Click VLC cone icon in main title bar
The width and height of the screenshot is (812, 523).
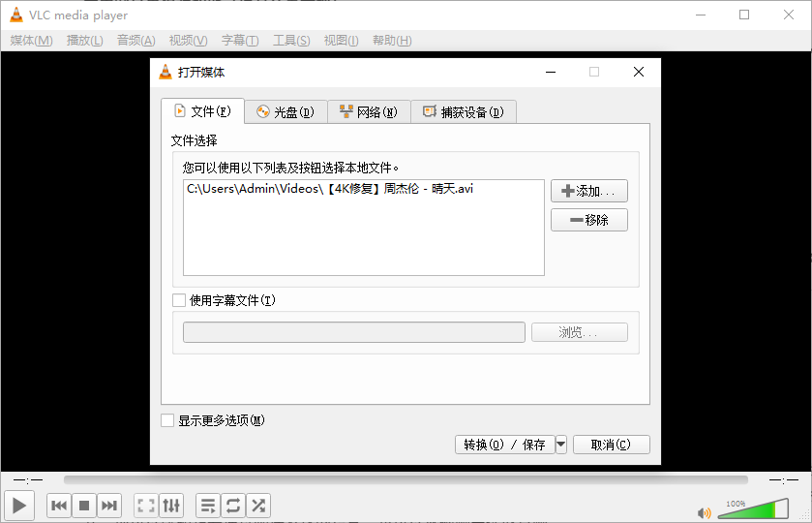coord(16,15)
